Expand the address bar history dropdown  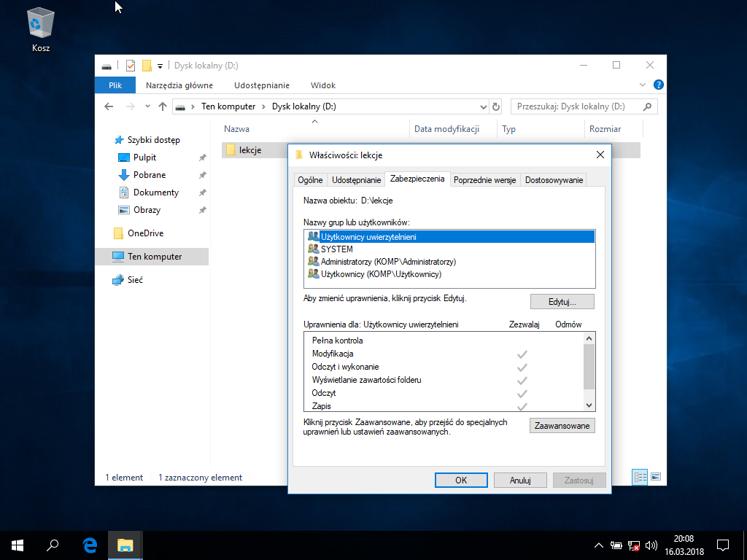point(483,106)
